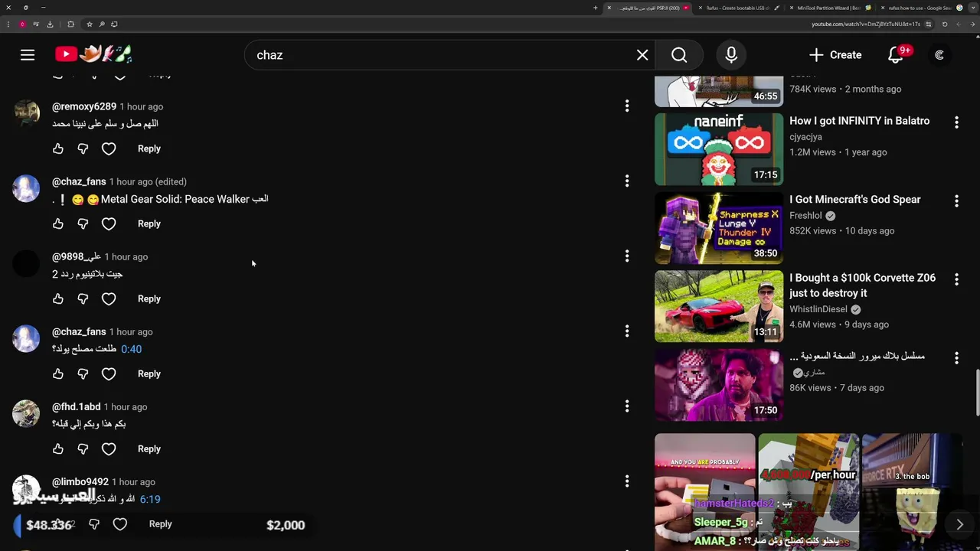Open more options for God Spear video
This screenshot has width=980, height=551.
coord(956,201)
